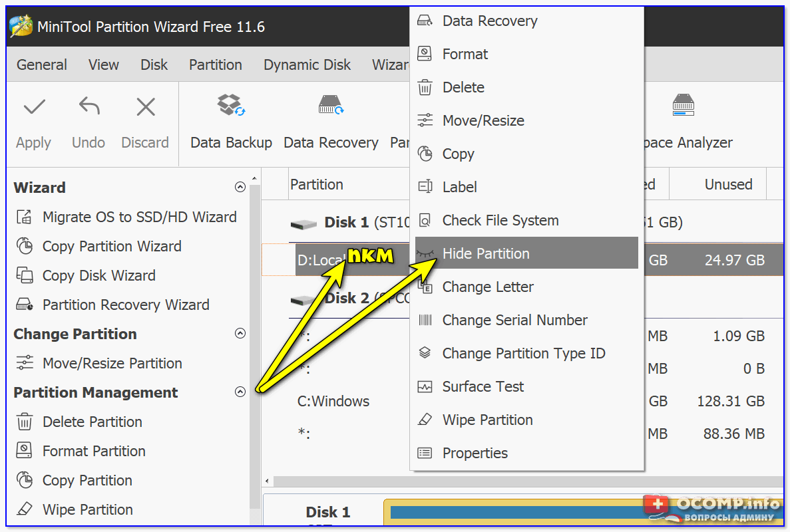The height and width of the screenshot is (532, 790).
Task: Select the C:Windows partition row
Action: click(333, 402)
